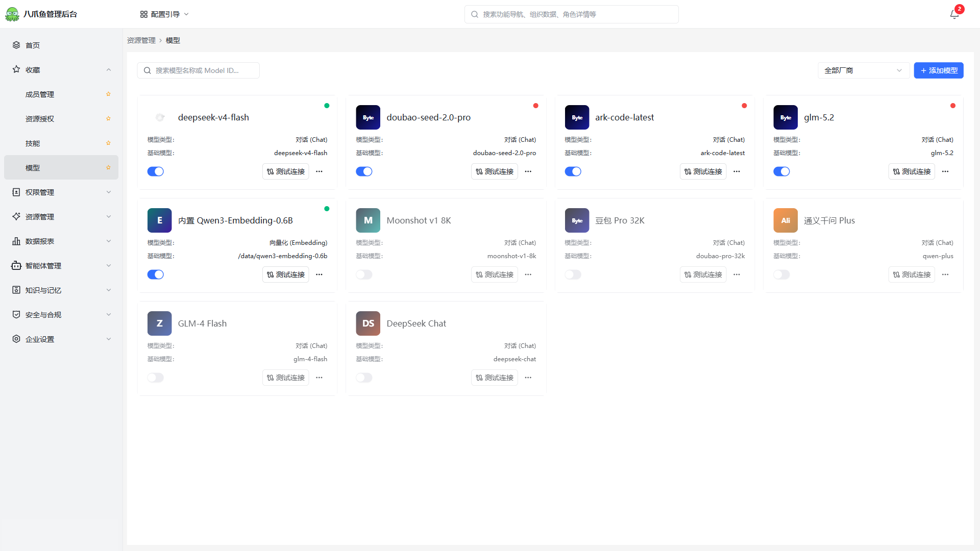Expand the 企业设置 sidebar menu

tap(61, 339)
